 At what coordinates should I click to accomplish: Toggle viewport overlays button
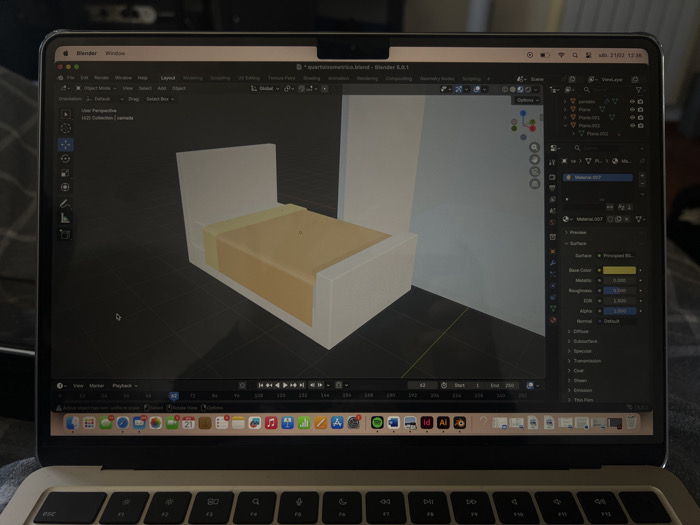click(477, 89)
